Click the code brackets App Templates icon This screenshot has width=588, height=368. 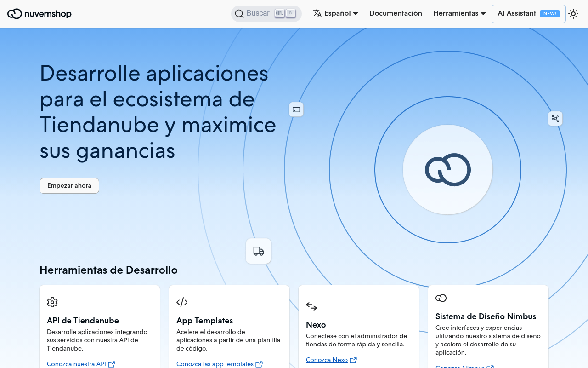[182, 302]
